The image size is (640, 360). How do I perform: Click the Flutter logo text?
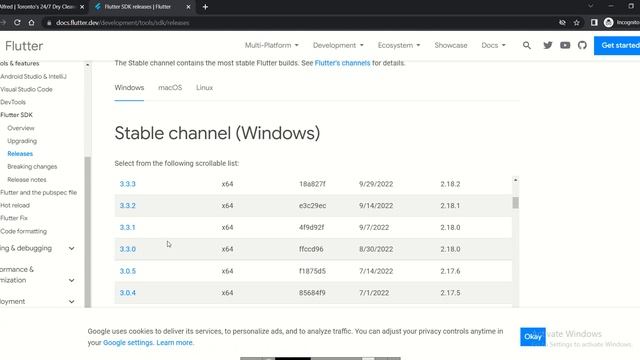(24, 46)
